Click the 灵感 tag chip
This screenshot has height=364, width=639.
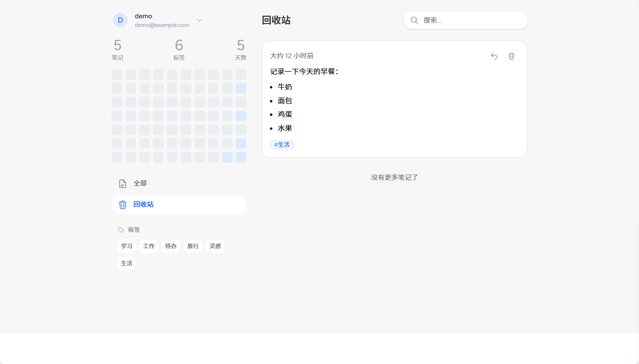(215, 246)
